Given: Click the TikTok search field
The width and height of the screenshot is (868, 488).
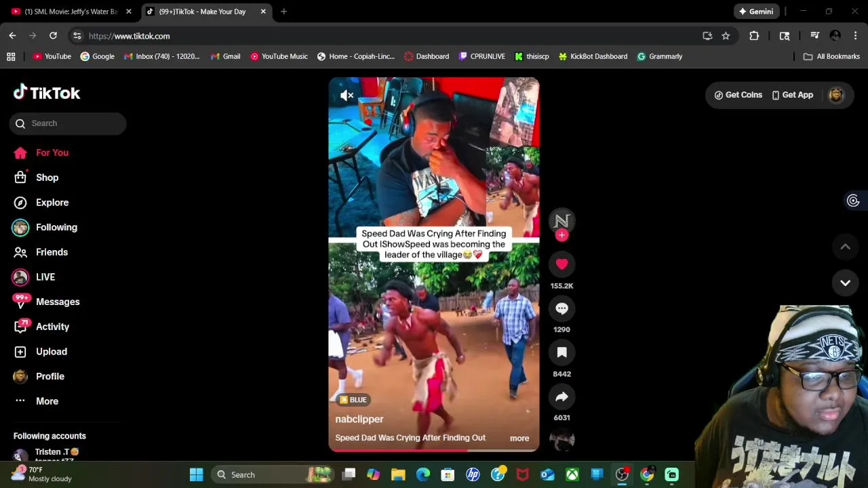Looking at the screenshot, I should click(x=68, y=123).
